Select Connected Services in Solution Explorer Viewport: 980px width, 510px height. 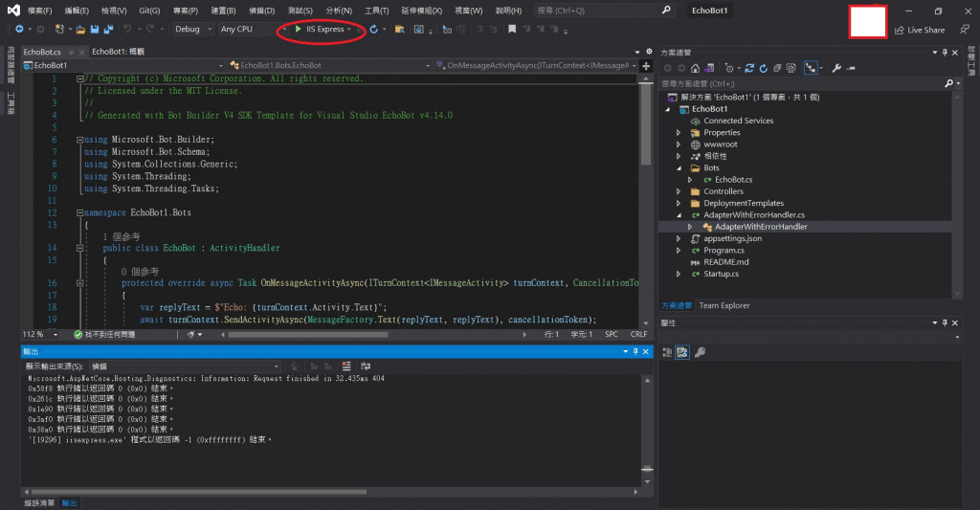[738, 121]
